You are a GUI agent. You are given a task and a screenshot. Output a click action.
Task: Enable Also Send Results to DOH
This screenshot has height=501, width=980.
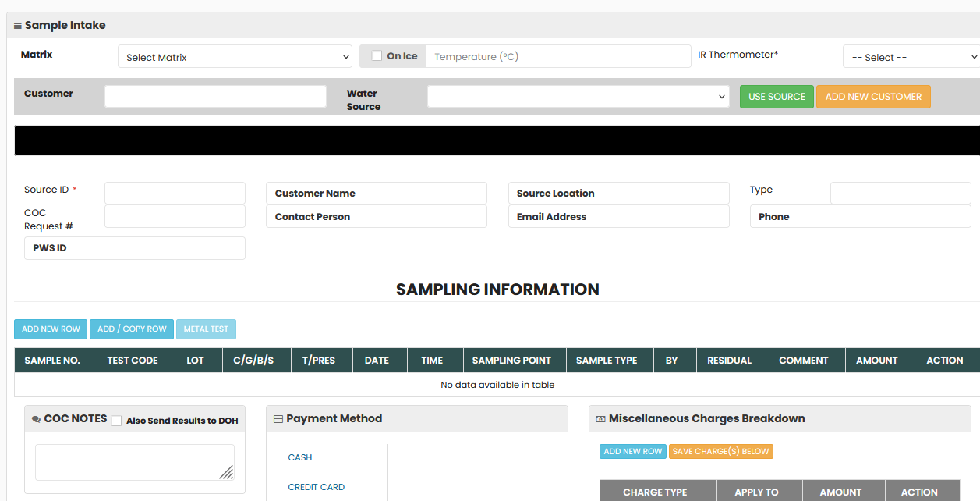pyautogui.click(x=116, y=421)
